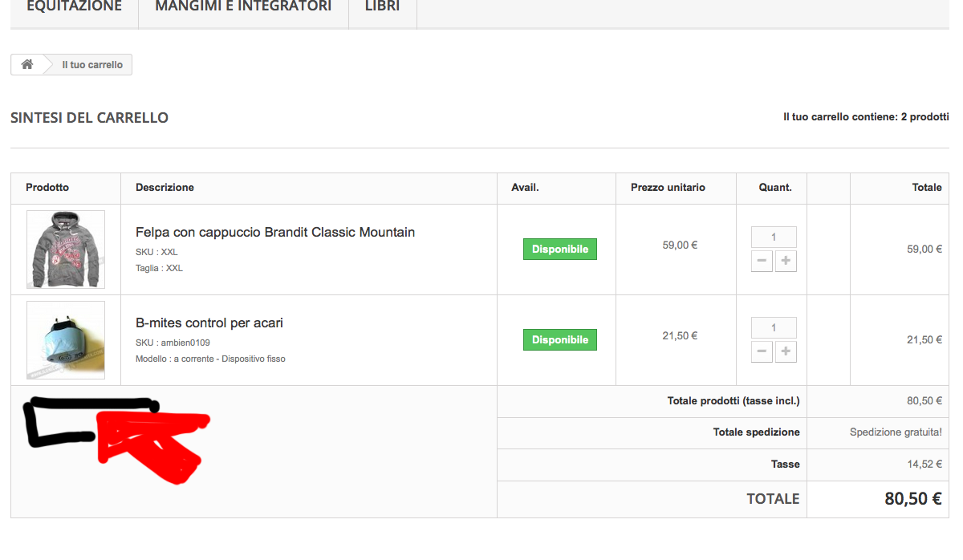Click the Il tuo carrello breadcrumb
963x560 pixels.
92,65
